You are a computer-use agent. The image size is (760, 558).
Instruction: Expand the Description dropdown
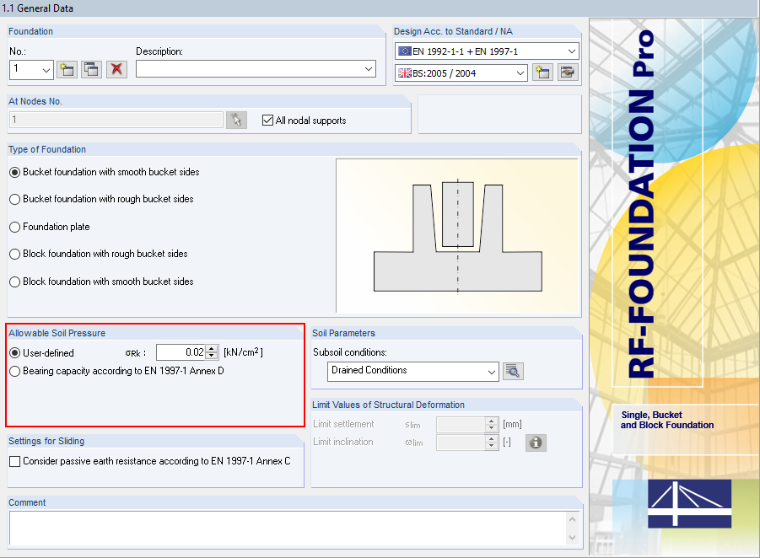click(369, 69)
